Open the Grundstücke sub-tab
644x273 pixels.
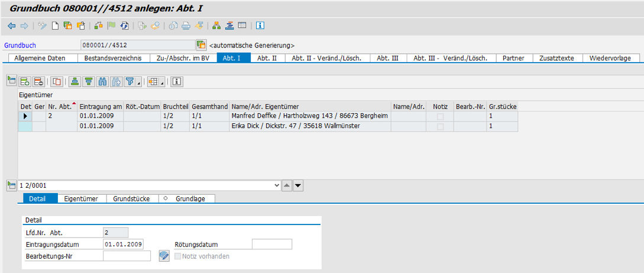coord(131,199)
